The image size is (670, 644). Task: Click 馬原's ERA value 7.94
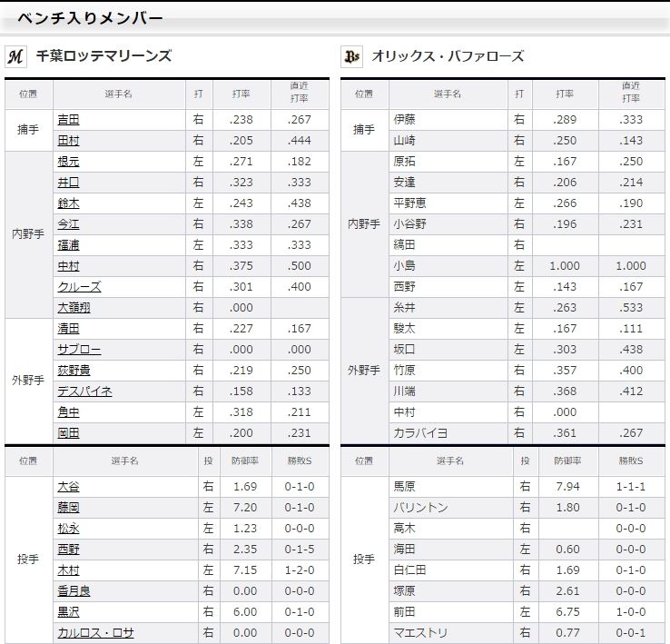pyautogui.click(x=567, y=487)
